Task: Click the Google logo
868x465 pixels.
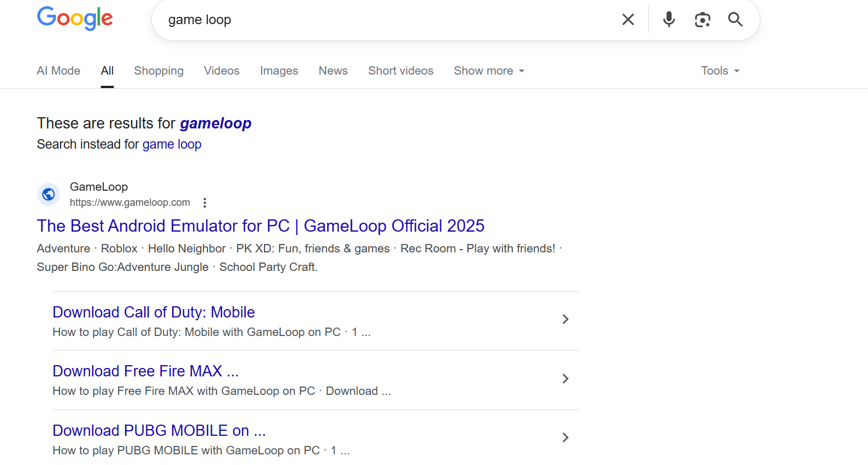Action: tap(75, 19)
